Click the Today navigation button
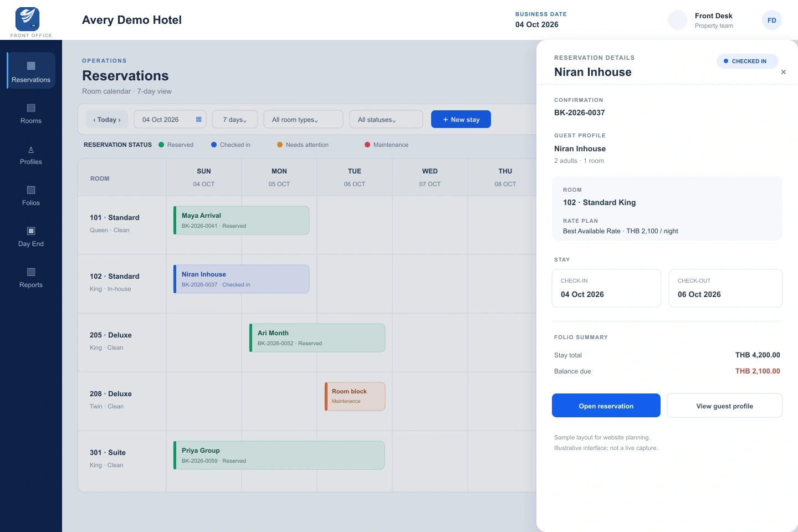The width and height of the screenshot is (798, 532). [x=107, y=119]
